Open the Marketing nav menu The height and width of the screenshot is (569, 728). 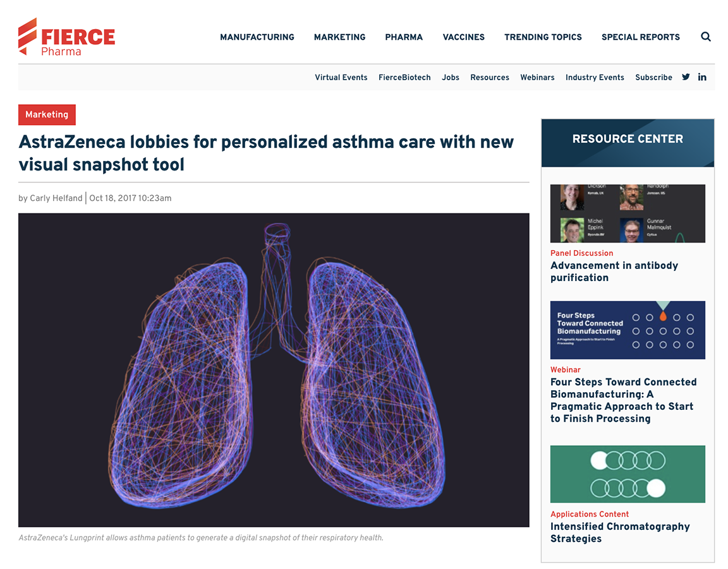click(x=339, y=37)
